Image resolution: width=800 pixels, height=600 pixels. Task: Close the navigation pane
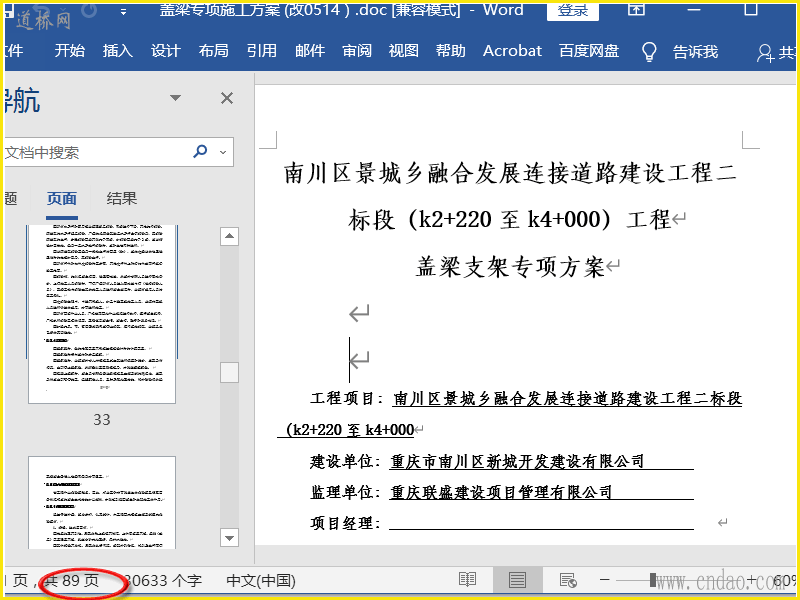coord(227,98)
